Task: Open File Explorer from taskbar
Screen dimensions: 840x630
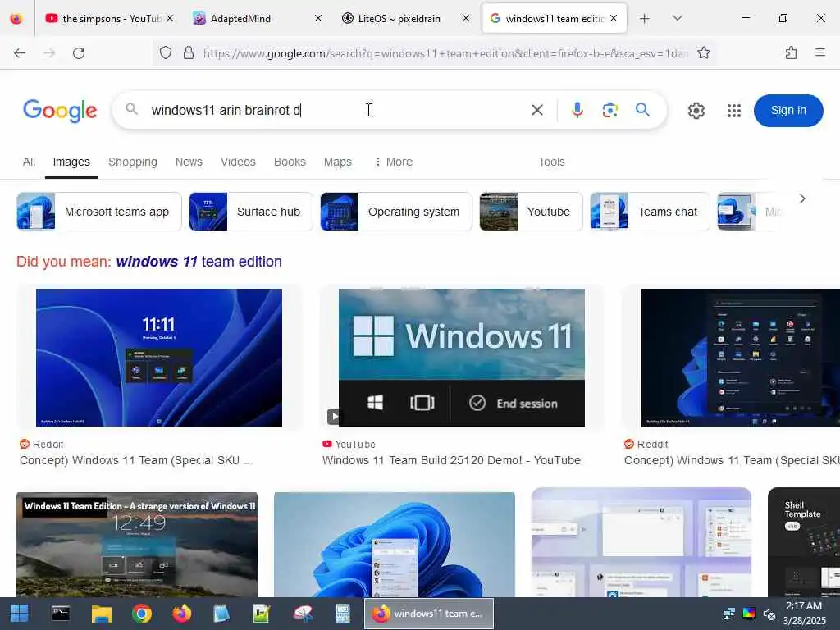Action: click(x=101, y=614)
